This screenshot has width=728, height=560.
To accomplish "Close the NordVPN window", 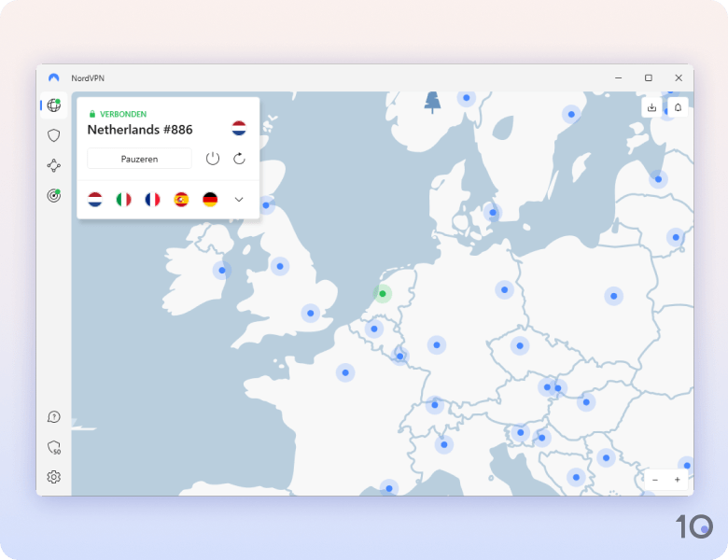I will point(679,78).
